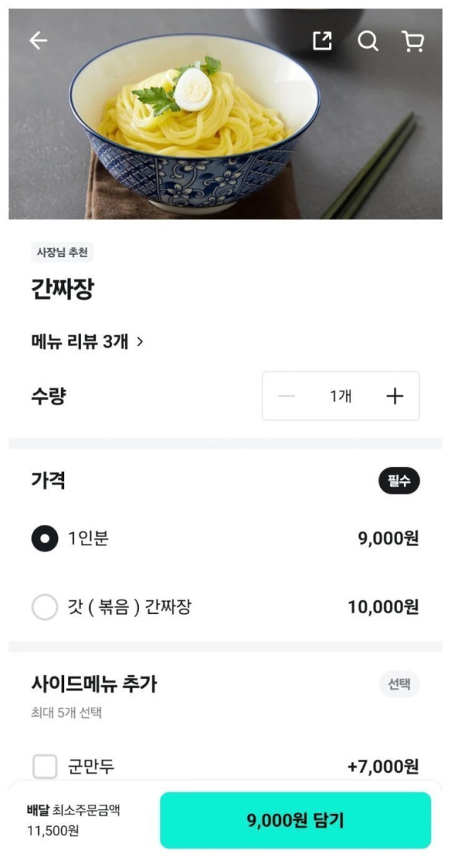Tap the 9,000원 담기 button
The width and height of the screenshot is (458, 868).
[295, 820]
